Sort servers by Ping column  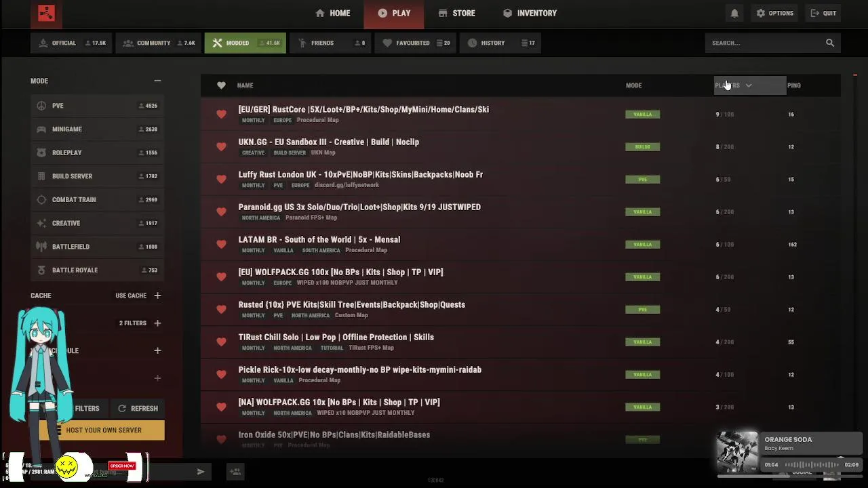pyautogui.click(x=794, y=85)
